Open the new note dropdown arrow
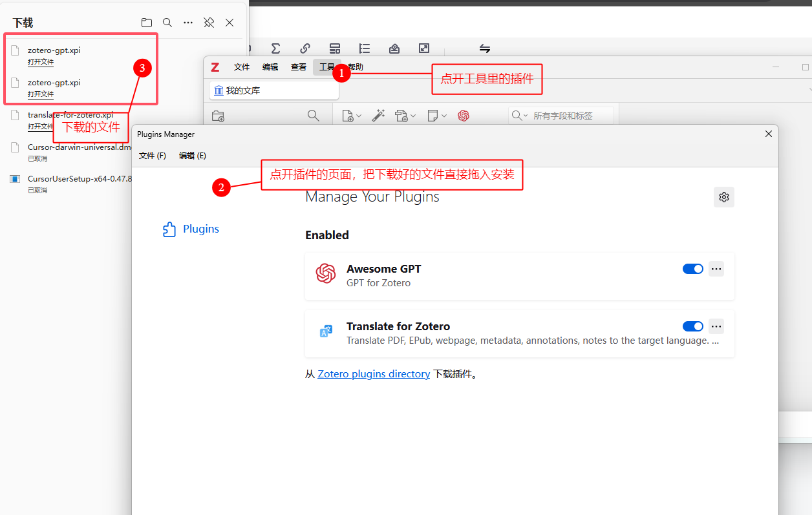This screenshot has width=812, height=515. [445, 115]
